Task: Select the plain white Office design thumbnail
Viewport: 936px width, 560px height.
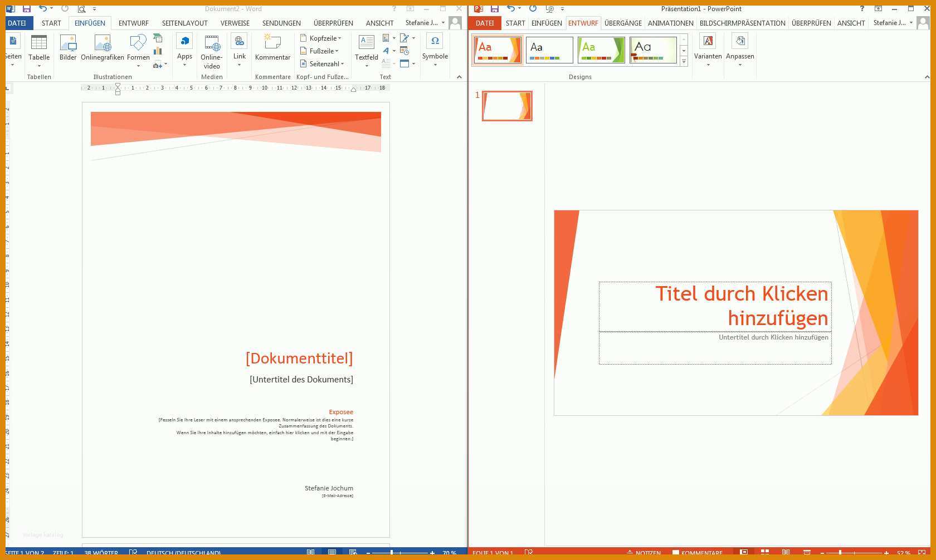Action: pos(549,50)
